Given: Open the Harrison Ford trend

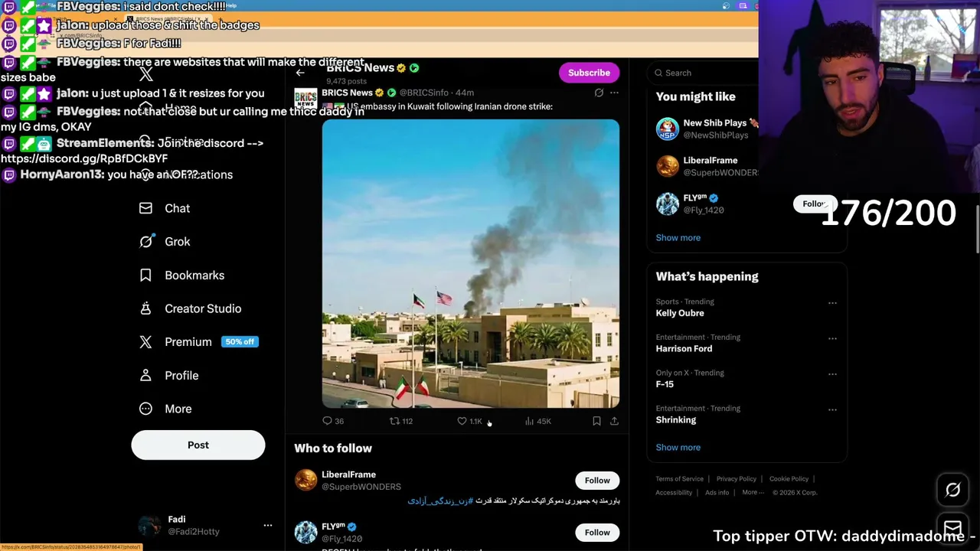Looking at the screenshot, I should coord(684,348).
